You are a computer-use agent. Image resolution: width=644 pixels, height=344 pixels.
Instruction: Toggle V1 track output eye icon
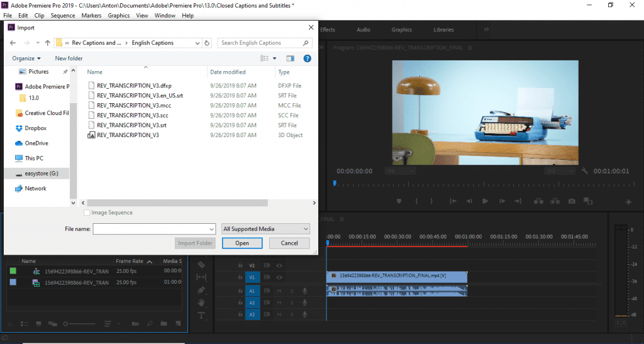279,277
